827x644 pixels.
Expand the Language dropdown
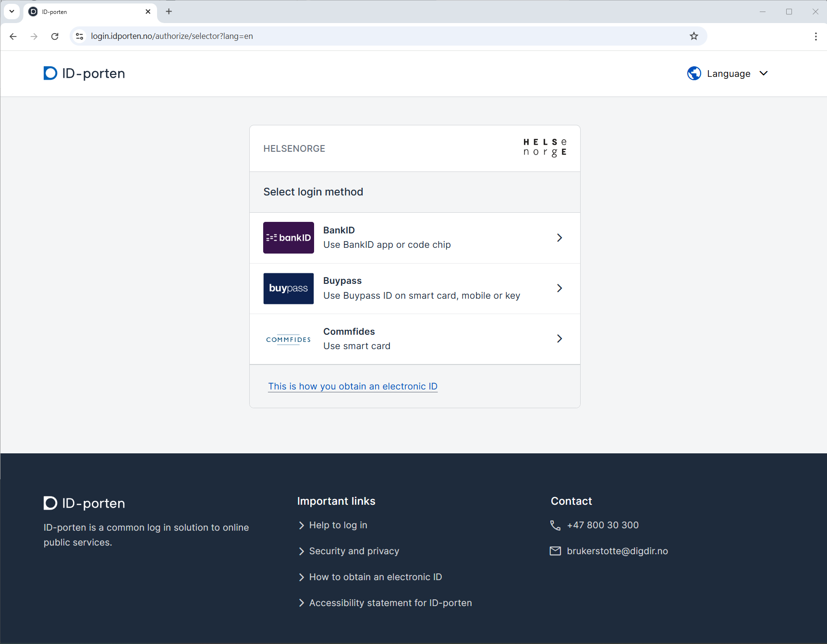point(728,73)
